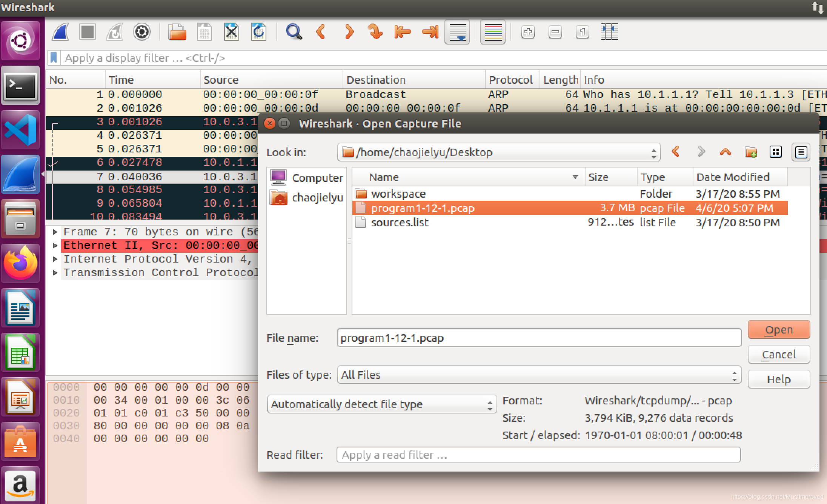
Task: Toggle packet colorization rules
Action: click(x=493, y=32)
